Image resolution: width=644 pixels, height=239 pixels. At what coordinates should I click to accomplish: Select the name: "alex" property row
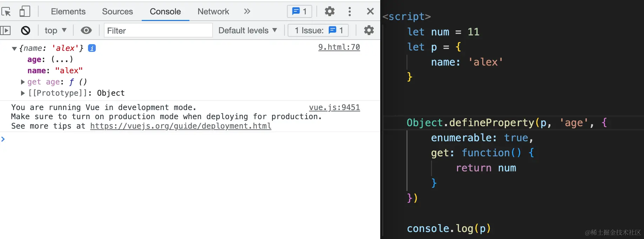pos(55,70)
